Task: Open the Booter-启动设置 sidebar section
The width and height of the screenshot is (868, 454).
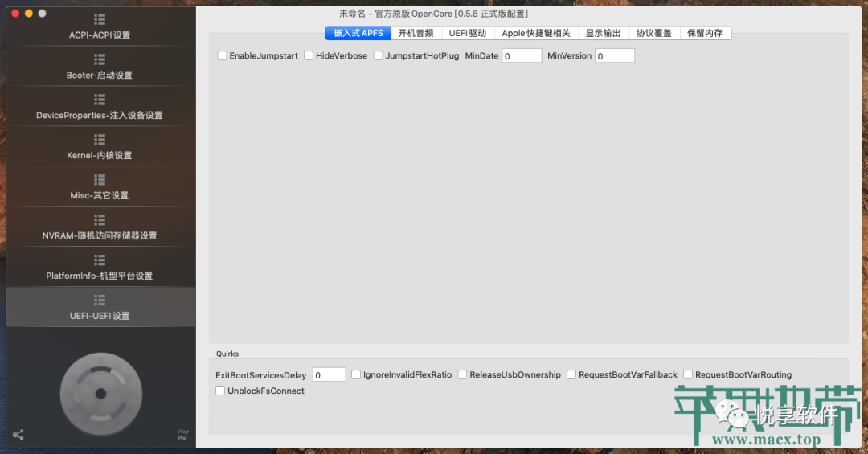Action: [100, 67]
